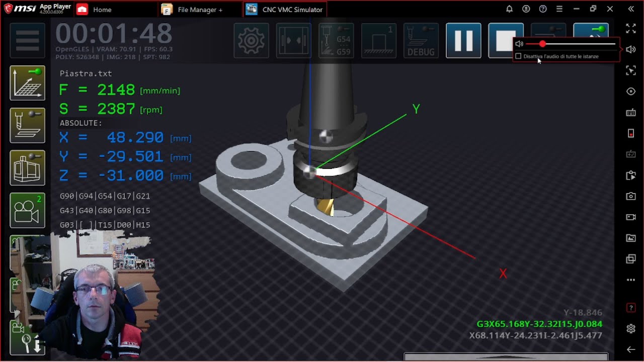Click the Z = -31.000 coordinate
Screen dimensions: 644x362
(x=125, y=175)
